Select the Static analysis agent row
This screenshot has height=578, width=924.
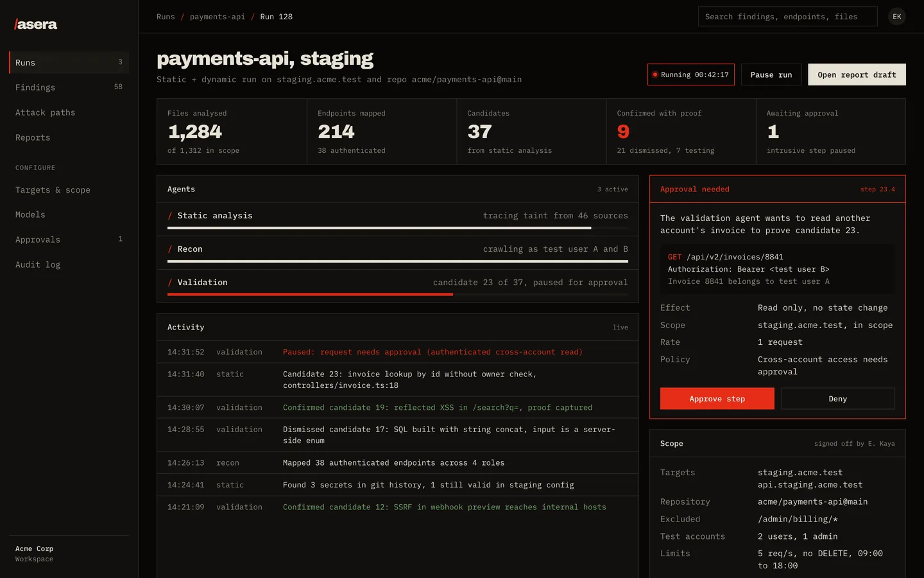pyautogui.click(x=398, y=220)
